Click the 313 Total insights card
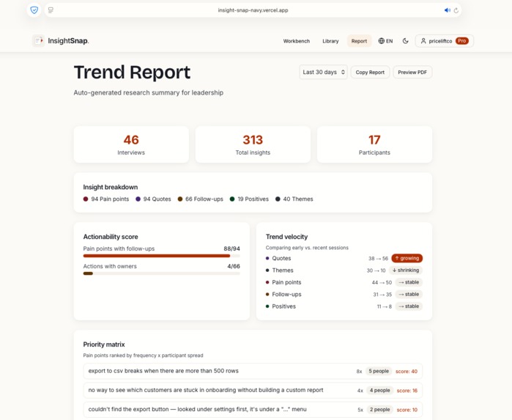 (253, 144)
